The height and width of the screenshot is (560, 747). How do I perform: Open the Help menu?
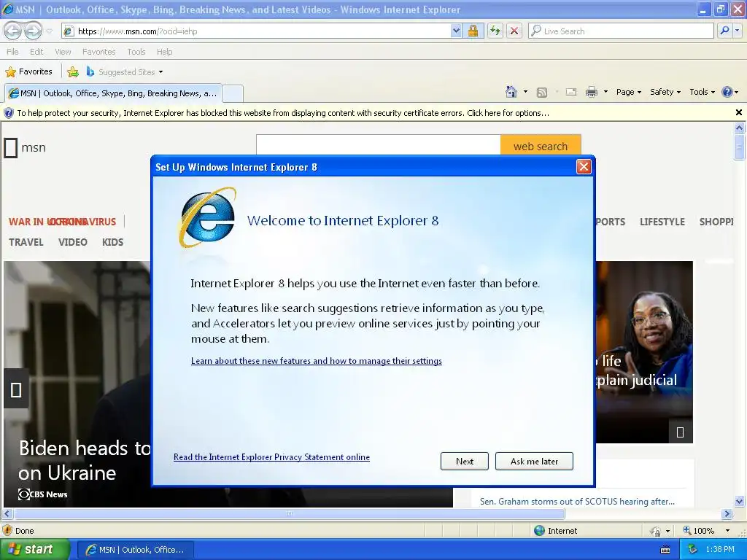click(x=164, y=52)
